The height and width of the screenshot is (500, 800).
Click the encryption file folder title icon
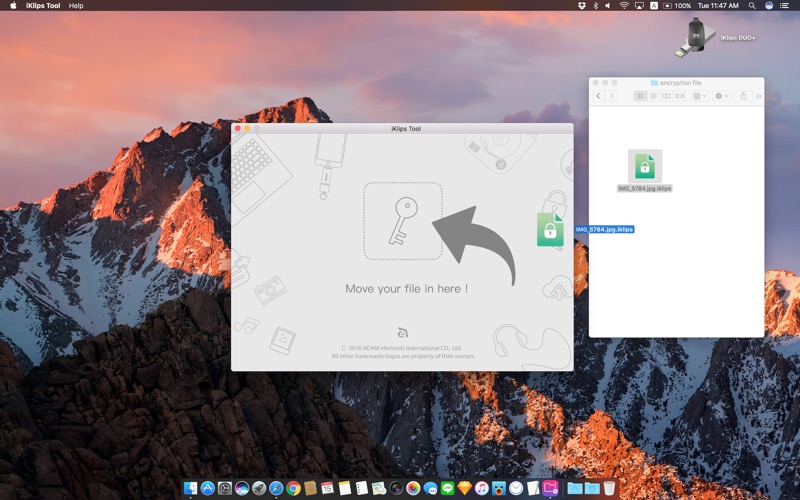pyautogui.click(x=654, y=83)
